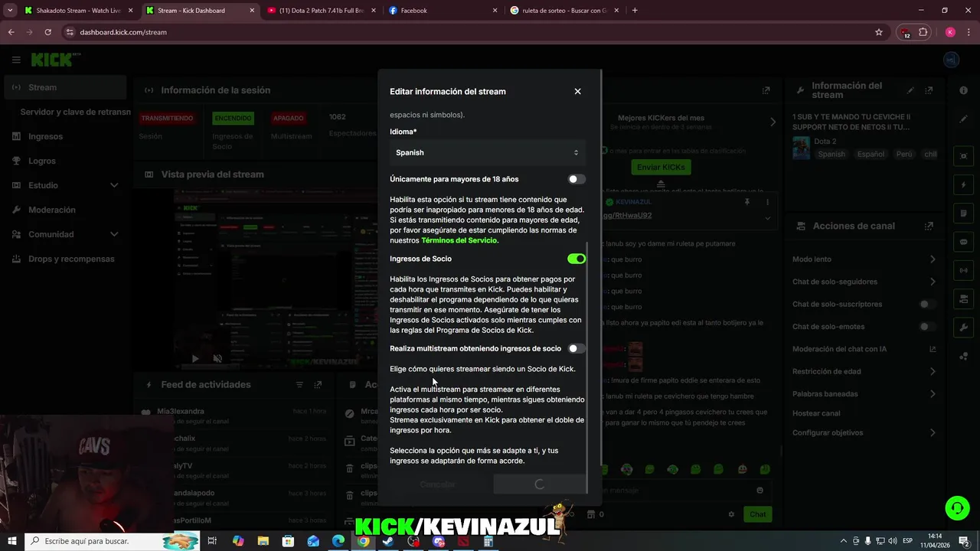Viewport: 980px width, 551px height.
Task: Unmute the stream preview volume icon
Action: (217, 358)
